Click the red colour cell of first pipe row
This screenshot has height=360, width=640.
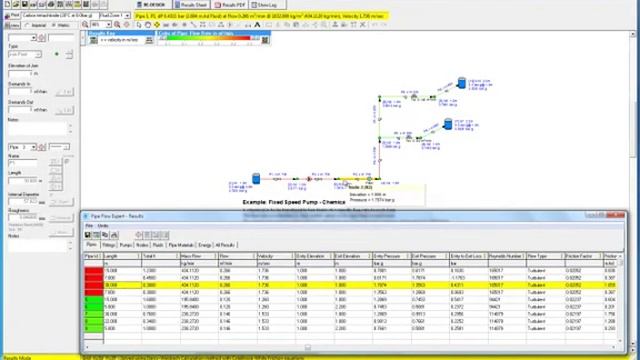[x=93, y=271]
